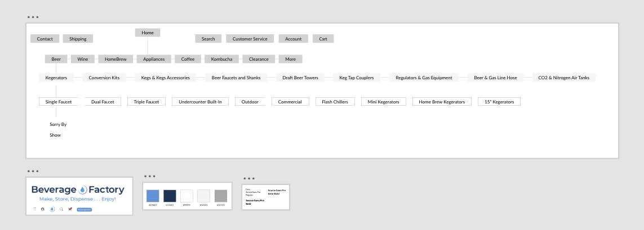
Task: Click the "Source Sans Pro Bold" font sample
Action: (x=255, y=202)
